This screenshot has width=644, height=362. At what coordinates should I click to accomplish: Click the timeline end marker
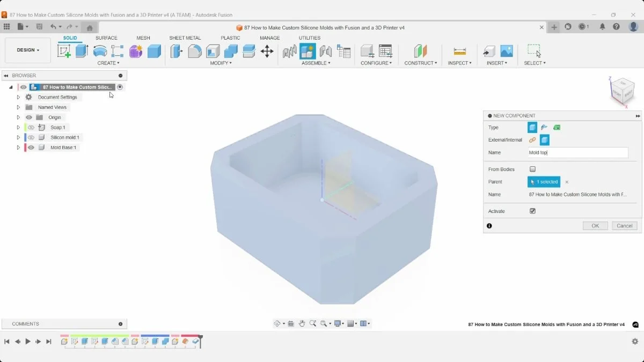[x=200, y=341]
